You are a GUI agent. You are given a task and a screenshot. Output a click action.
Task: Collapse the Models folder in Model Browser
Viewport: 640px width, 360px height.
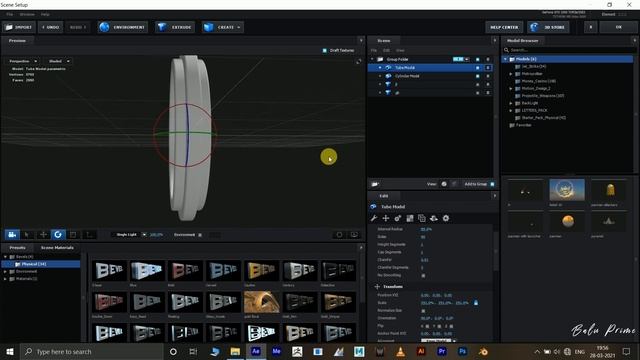click(x=505, y=59)
